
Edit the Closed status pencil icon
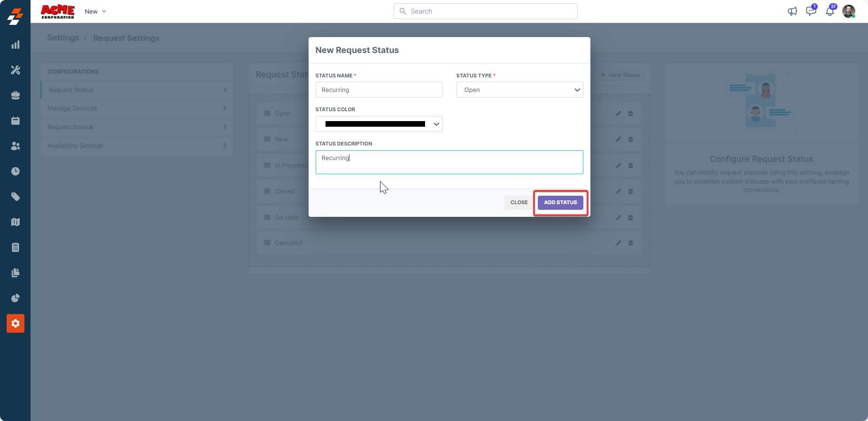pyautogui.click(x=619, y=191)
